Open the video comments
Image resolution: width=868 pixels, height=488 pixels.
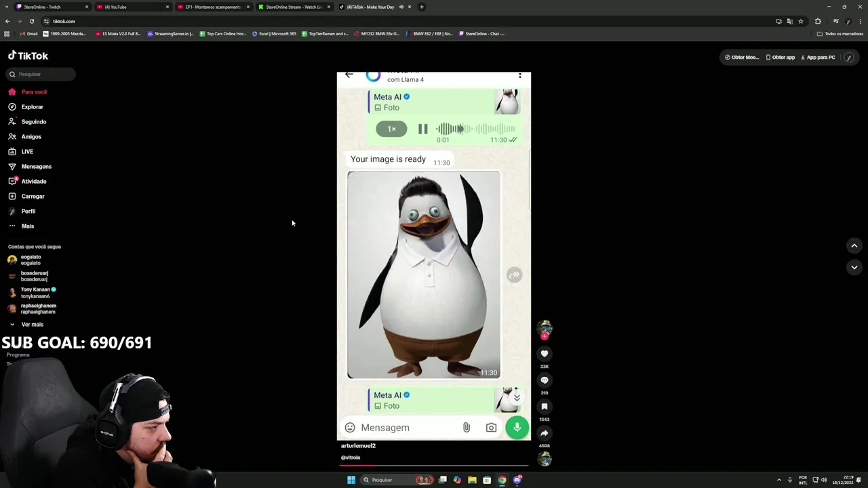pos(544,380)
